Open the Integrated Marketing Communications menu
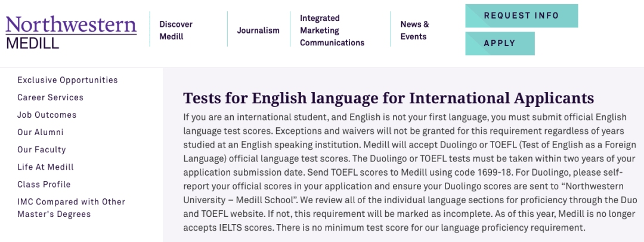Viewport: 644px width, 242px height. [332, 30]
